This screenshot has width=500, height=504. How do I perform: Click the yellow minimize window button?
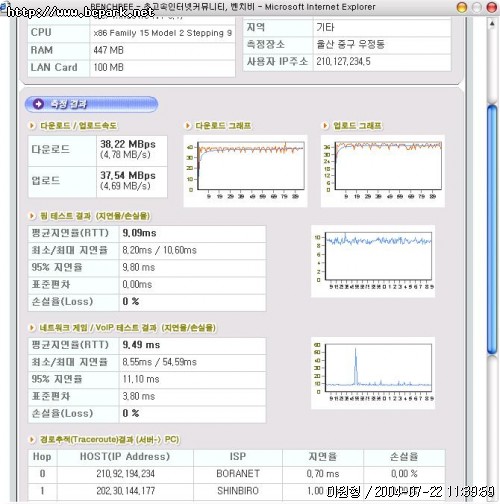point(462,7)
